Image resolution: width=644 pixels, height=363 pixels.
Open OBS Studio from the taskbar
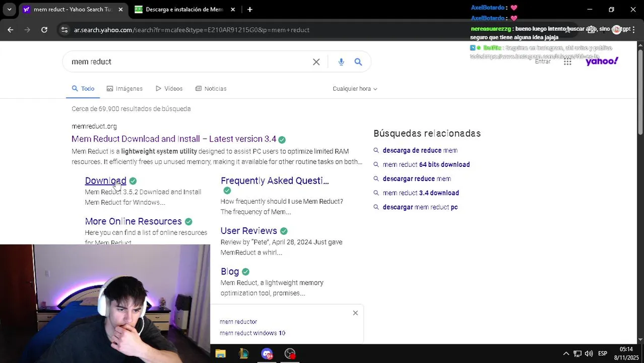click(x=290, y=353)
